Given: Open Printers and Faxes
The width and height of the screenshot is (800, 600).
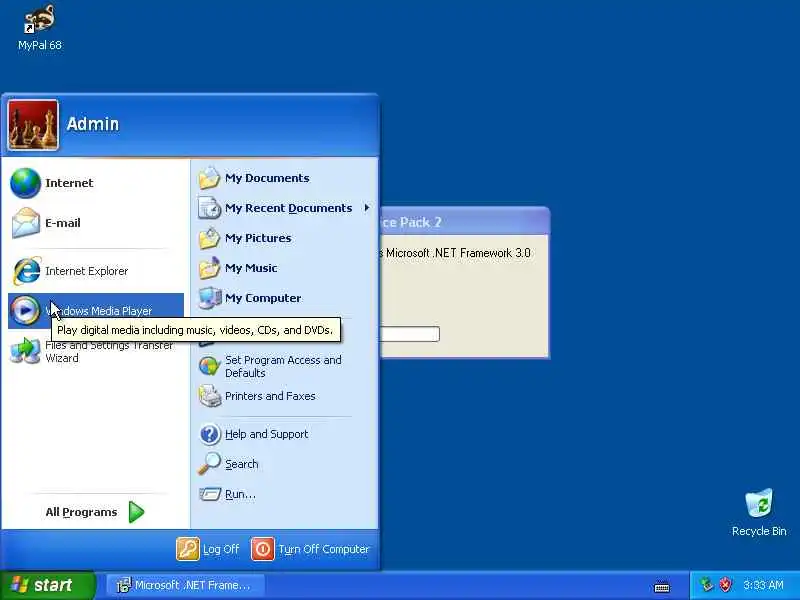Looking at the screenshot, I should pyautogui.click(x=284, y=396).
